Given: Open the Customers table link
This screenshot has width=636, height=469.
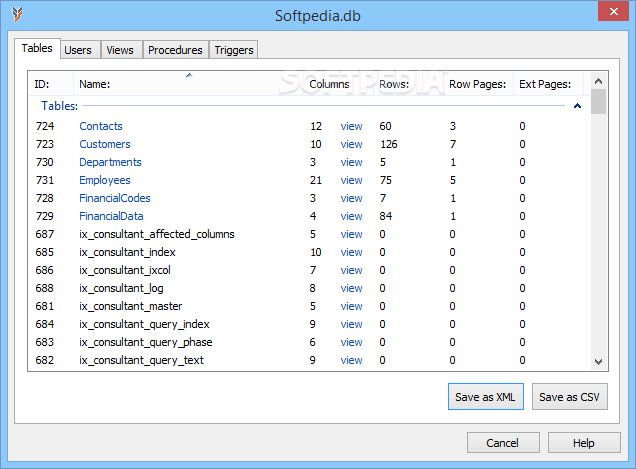Looking at the screenshot, I should [x=105, y=144].
